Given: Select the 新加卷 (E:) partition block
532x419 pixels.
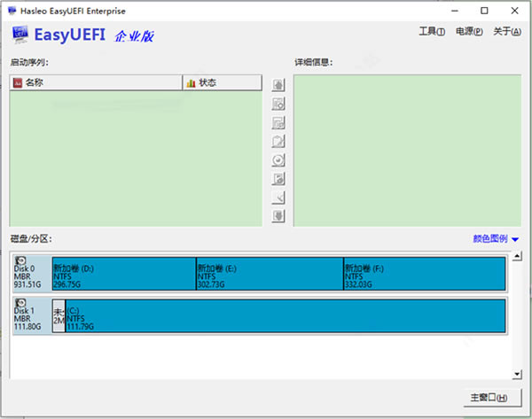Looking at the screenshot, I should click(x=270, y=274).
